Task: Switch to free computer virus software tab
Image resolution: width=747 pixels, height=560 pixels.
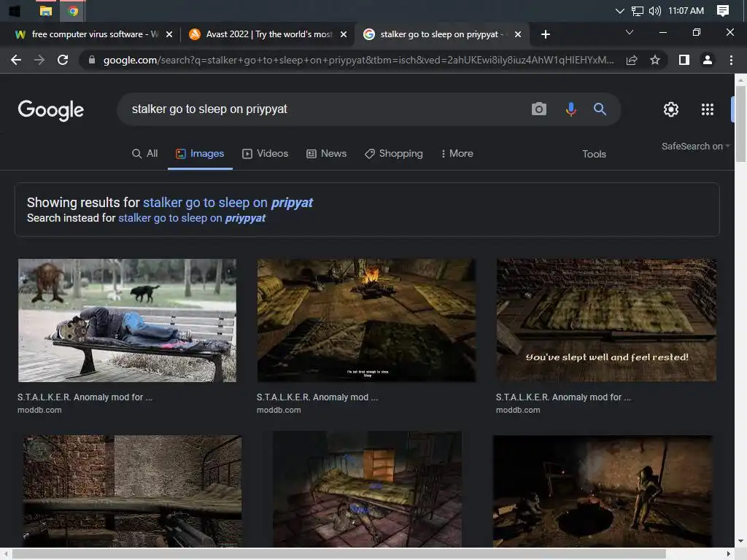Action: click(93, 34)
